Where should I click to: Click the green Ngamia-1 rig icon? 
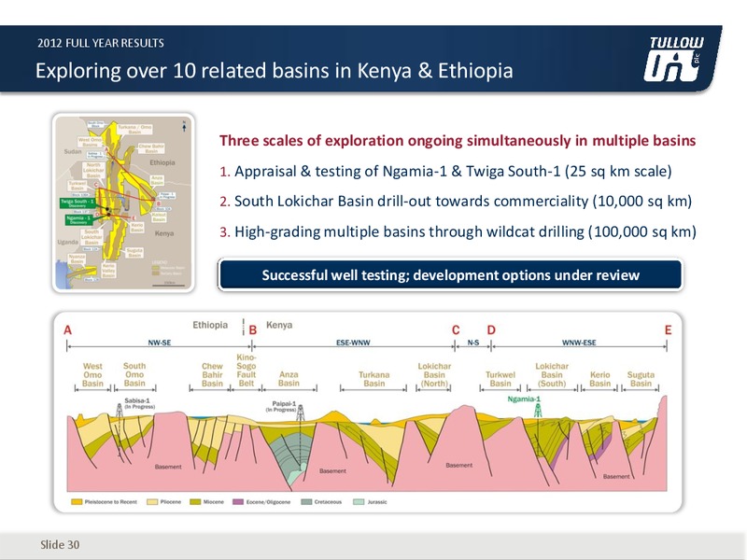[x=538, y=411]
